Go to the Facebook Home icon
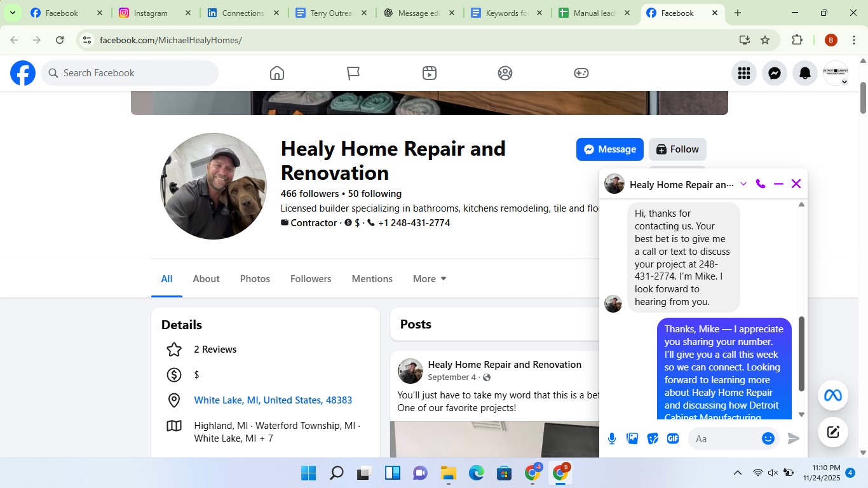The height and width of the screenshot is (488, 868). pyautogui.click(x=277, y=73)
